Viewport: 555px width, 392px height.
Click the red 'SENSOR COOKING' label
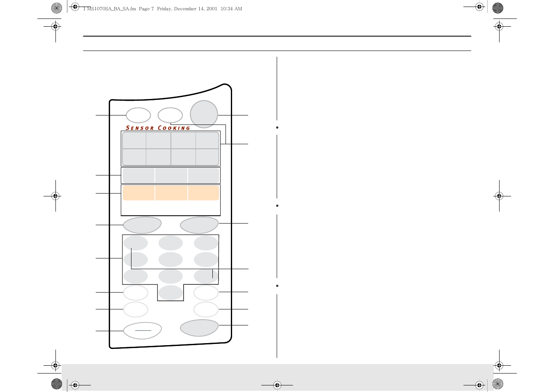point(158,128)
